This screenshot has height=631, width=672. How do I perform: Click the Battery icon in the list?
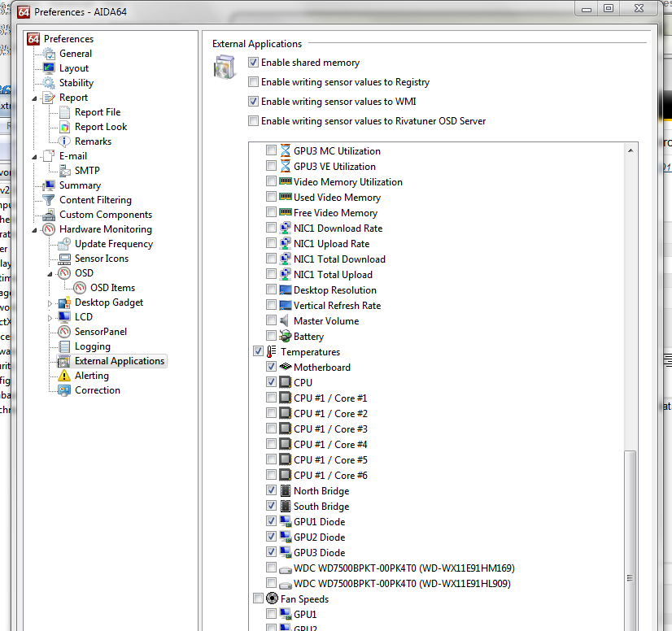pos(286,337)
